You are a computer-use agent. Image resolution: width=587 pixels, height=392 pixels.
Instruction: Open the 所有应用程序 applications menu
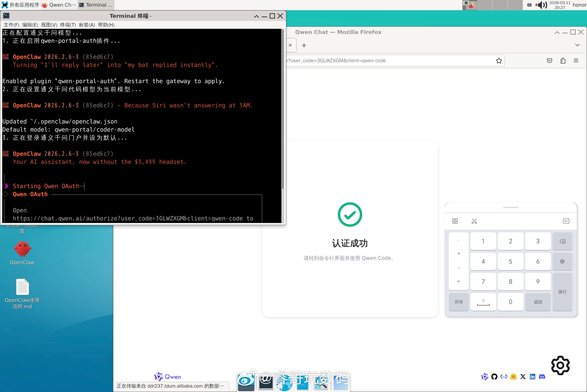tap(21, 5)
